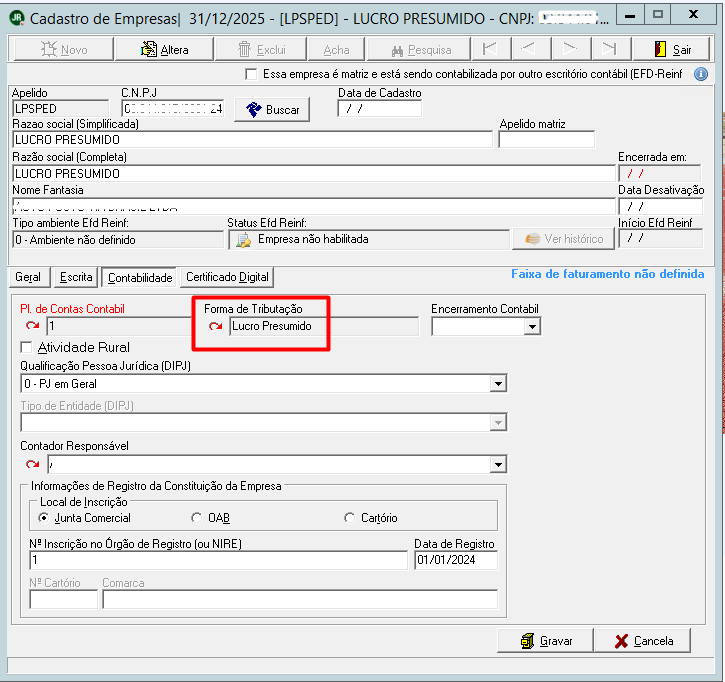Click Razão social Completa field
The image size is (725, 682).
[313, 173]
